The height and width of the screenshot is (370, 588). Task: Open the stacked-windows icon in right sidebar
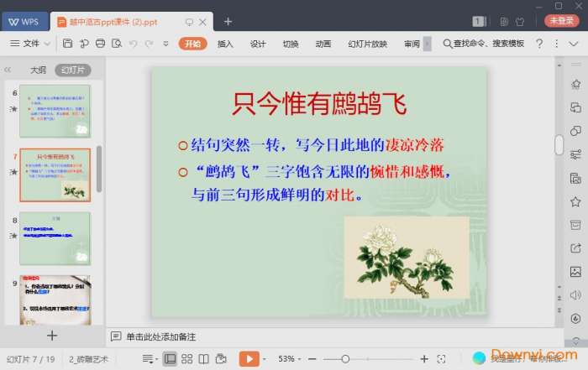575,107
